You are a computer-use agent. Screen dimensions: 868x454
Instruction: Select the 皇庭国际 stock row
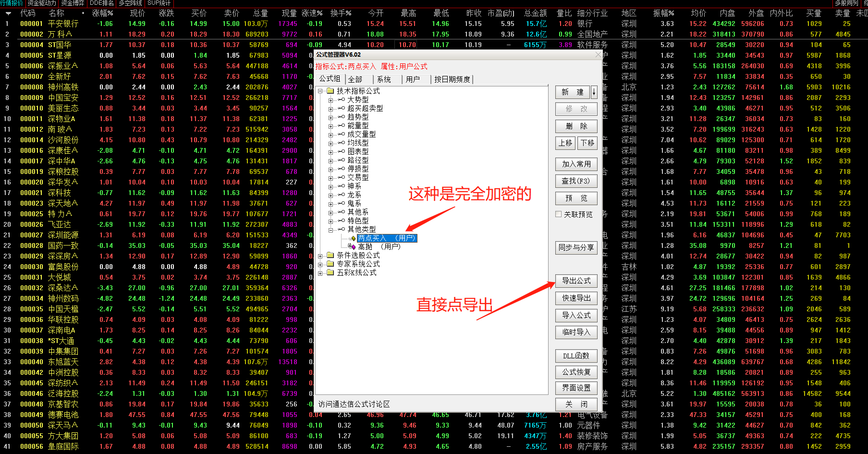[x=434, y=446]
